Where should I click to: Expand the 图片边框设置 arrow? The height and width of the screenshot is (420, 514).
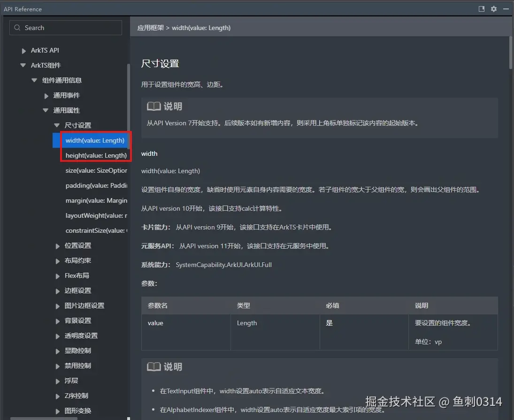(57, 306)
